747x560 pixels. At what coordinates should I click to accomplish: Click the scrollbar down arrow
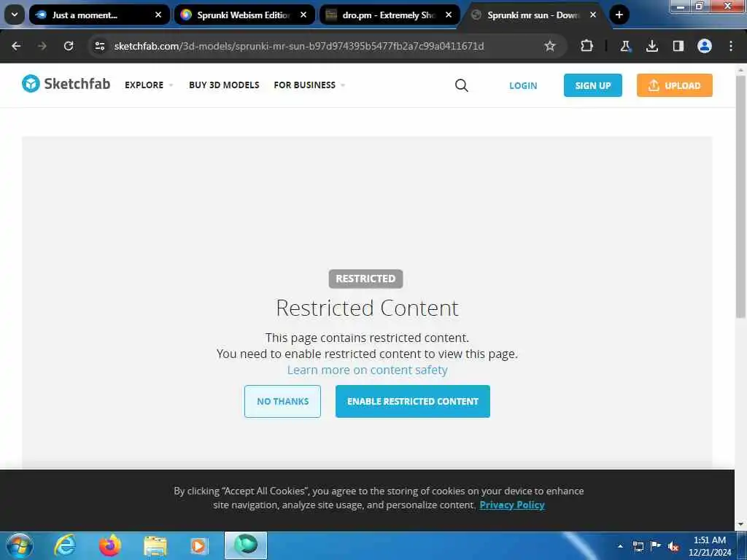740,525
